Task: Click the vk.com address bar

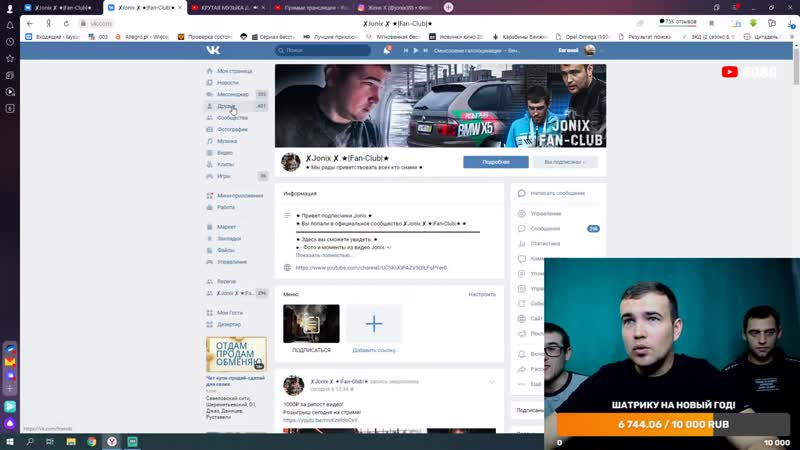Action: (x=101, y=23)
